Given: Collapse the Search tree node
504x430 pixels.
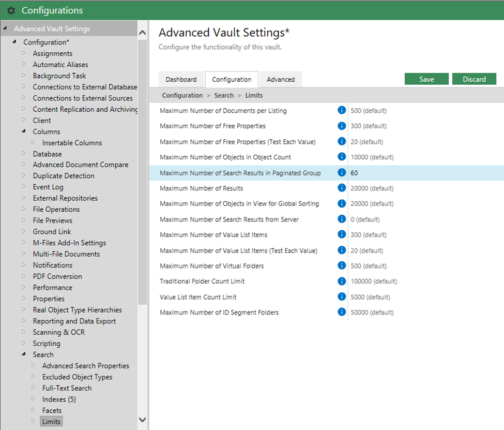Looking at the screenshot, I should coord(24,354).
